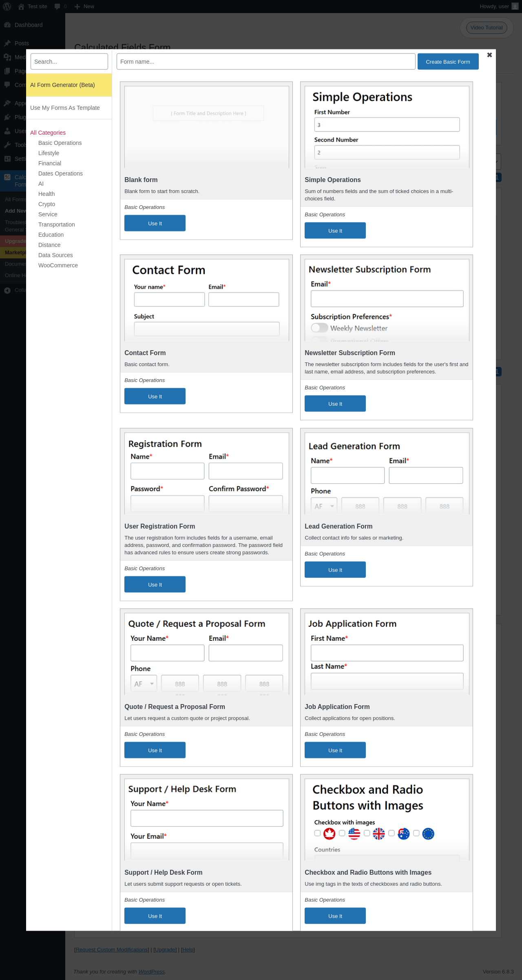522x980 pixels.
Task: Filter by Transportation category
Action: (57, 224)
